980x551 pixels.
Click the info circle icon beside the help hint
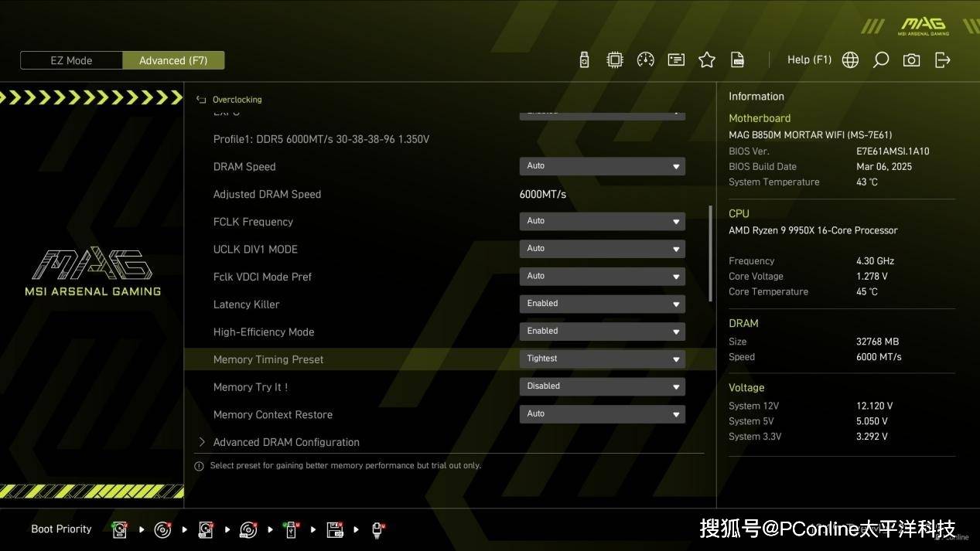coord(200,466)
